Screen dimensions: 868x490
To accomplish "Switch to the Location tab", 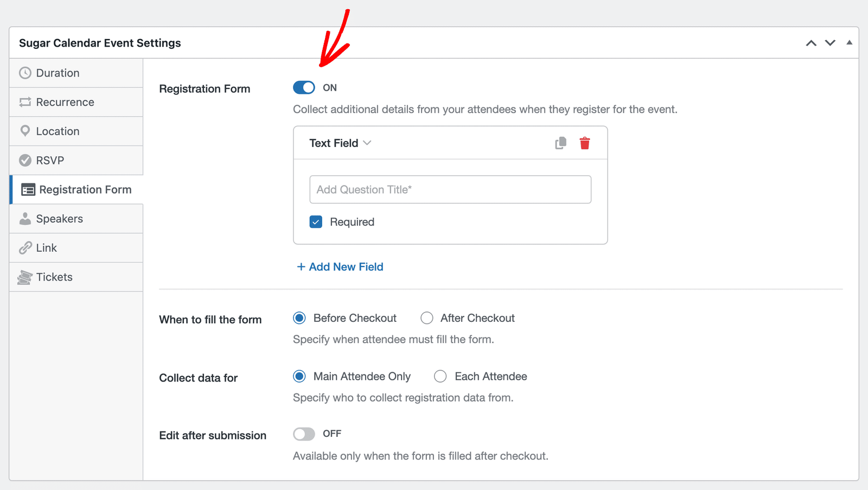I will [x=76, y=131].
